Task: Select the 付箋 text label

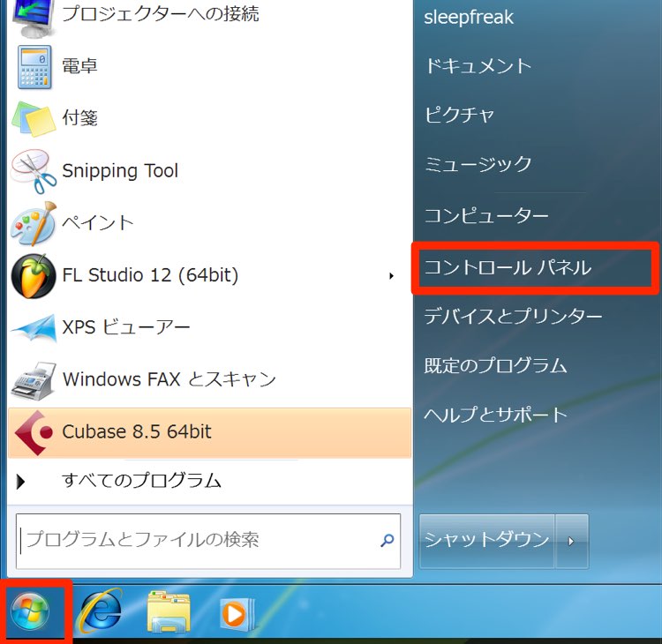Action: [79, 117]
